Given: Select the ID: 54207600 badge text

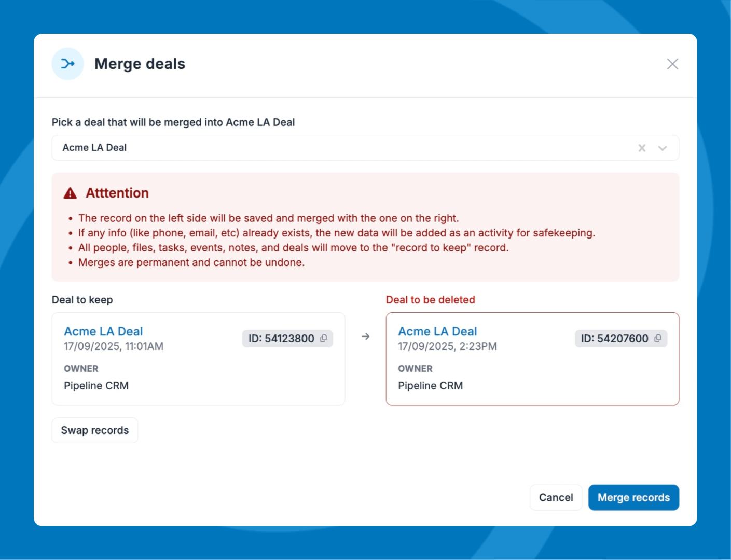Looking at the screenshot, I should click(615, 339).
